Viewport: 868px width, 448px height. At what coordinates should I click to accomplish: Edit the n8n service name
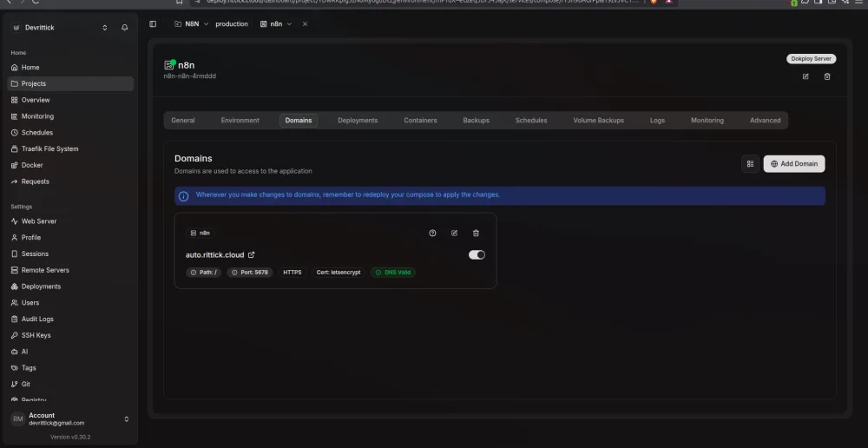pos(806,76)
